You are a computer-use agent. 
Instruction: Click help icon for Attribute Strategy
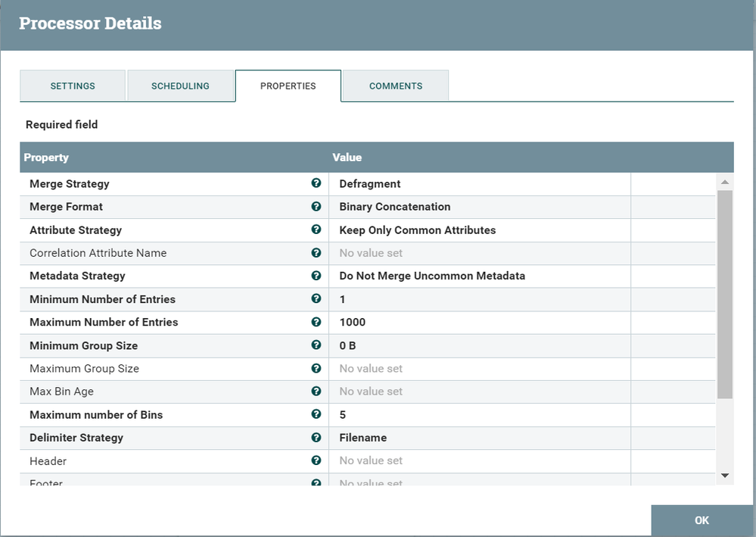pyautogui.click(x=316, y=229)
